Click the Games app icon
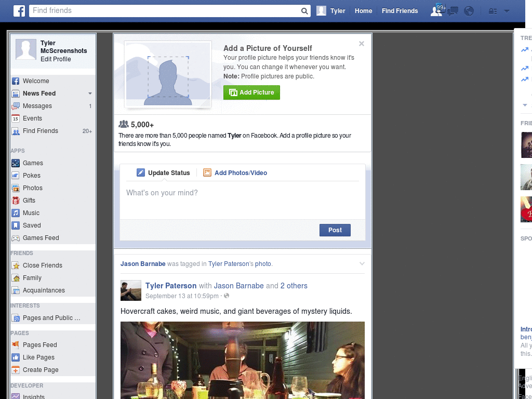Viewport: 532px width, 399px height. [16, 163]
